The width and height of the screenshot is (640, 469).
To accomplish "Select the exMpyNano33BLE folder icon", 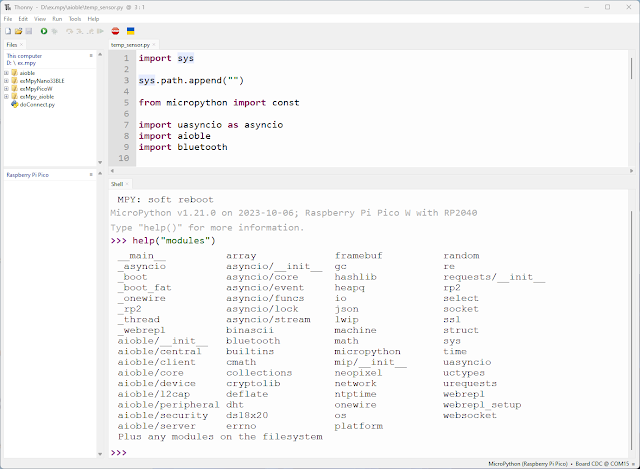I will (x=15, y=81).
